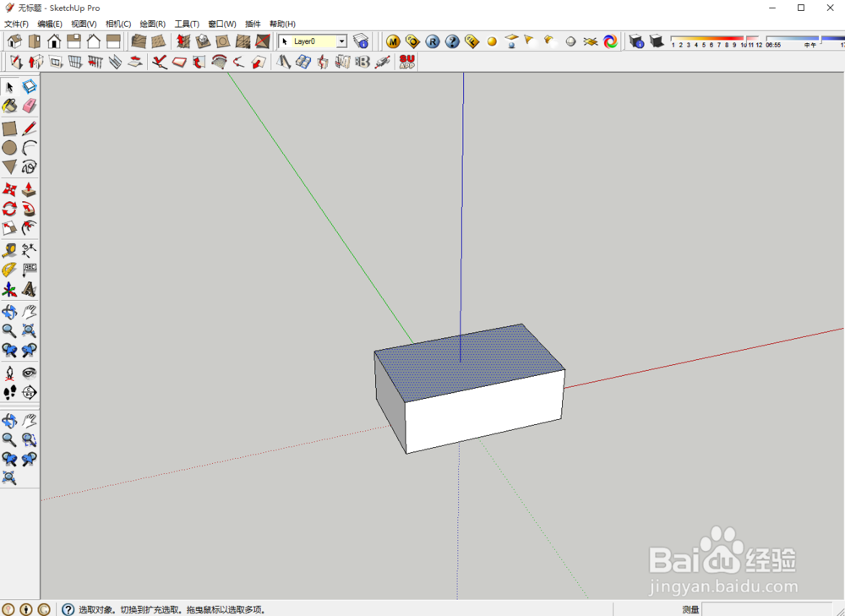
Task: Choose the Sandbox Drape tool
Action: (222, 41)
